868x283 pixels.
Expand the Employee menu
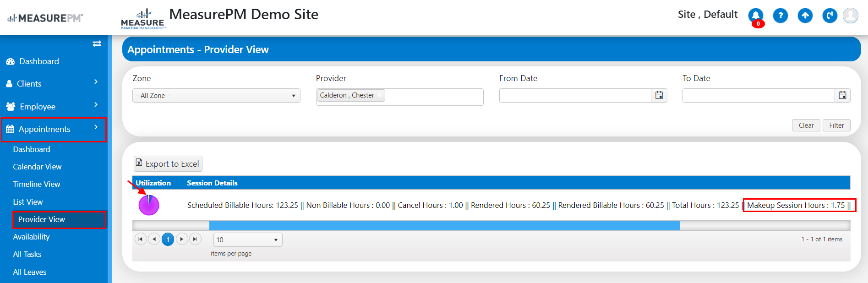point(54,106)
